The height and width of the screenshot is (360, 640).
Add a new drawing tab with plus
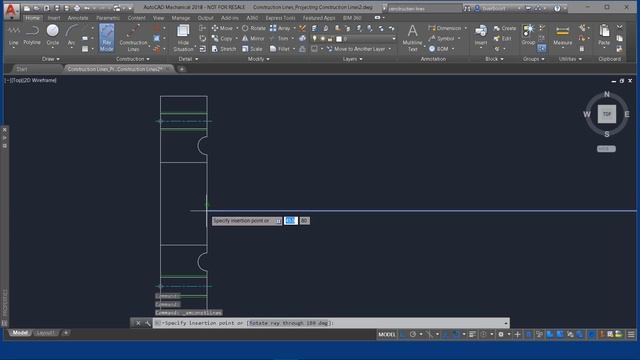point(182,69)
